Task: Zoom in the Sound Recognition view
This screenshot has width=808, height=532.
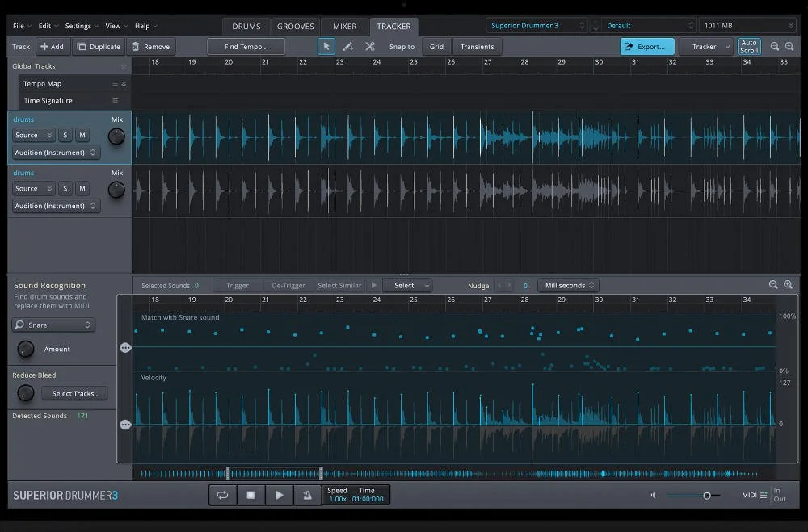Action: (x=788, y=284)
